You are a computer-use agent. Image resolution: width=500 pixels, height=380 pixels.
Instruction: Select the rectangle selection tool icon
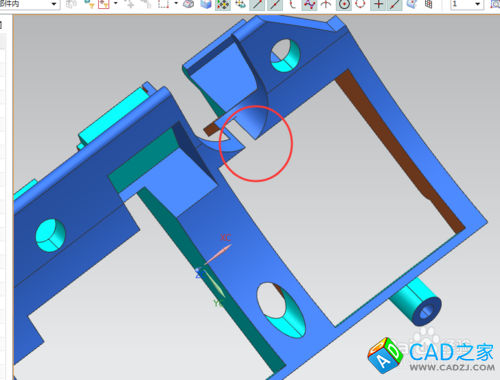[x=163, y=4]
